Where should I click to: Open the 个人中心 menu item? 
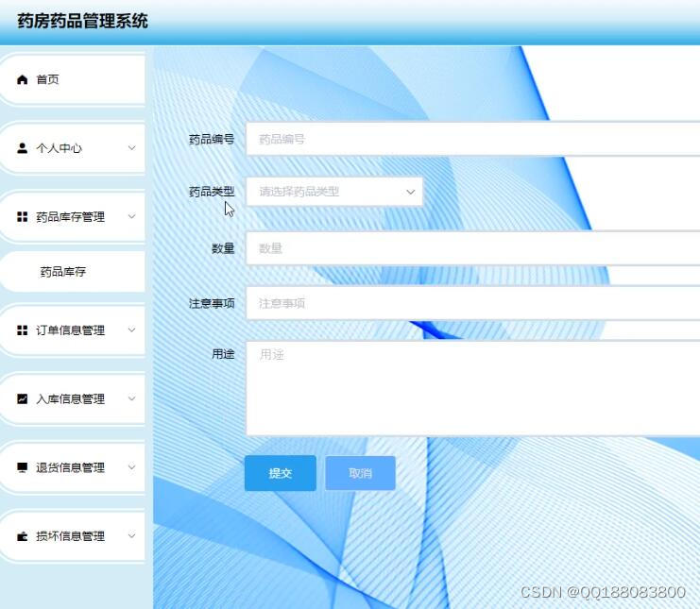tap(73, 148)
